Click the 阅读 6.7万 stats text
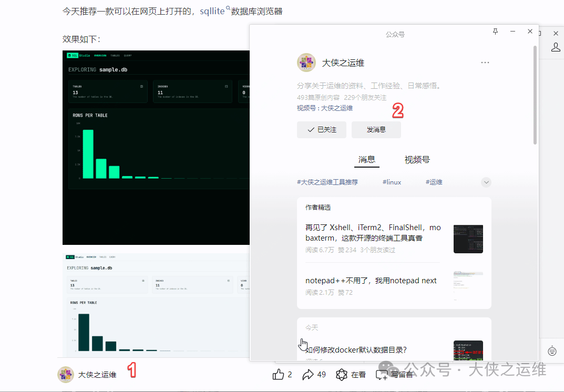 click(320, 250)
